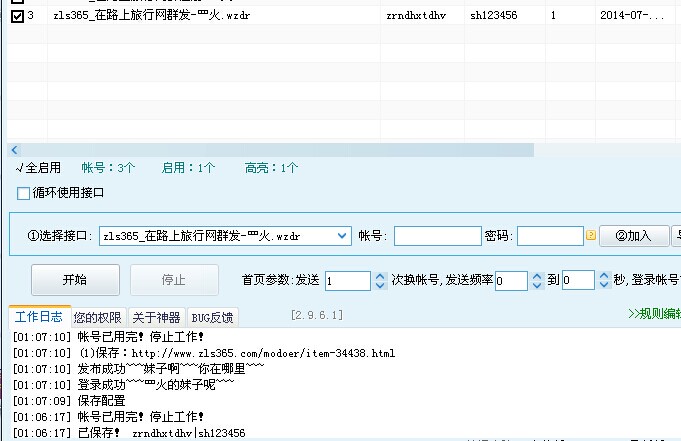Click the 发送 count field showing 1

tap(348, 281)
